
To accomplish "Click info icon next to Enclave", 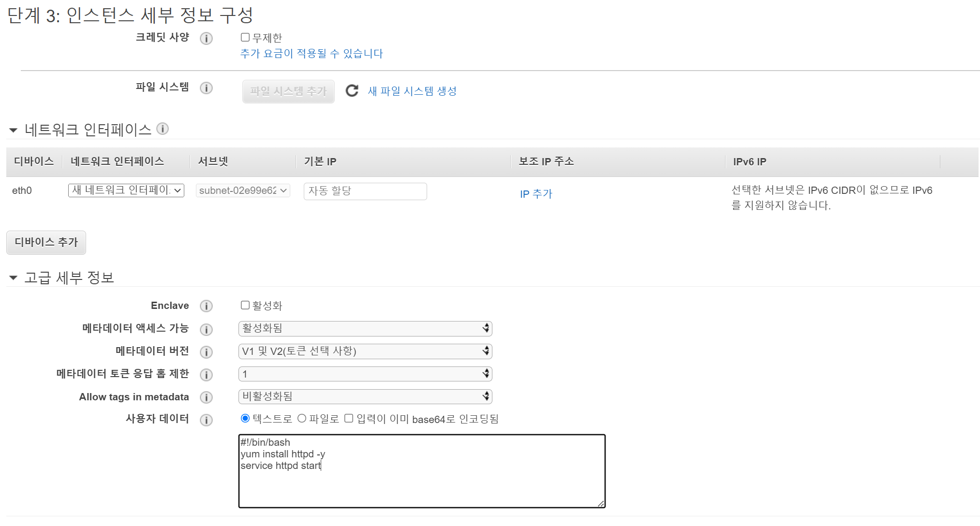I will point(206,306).
